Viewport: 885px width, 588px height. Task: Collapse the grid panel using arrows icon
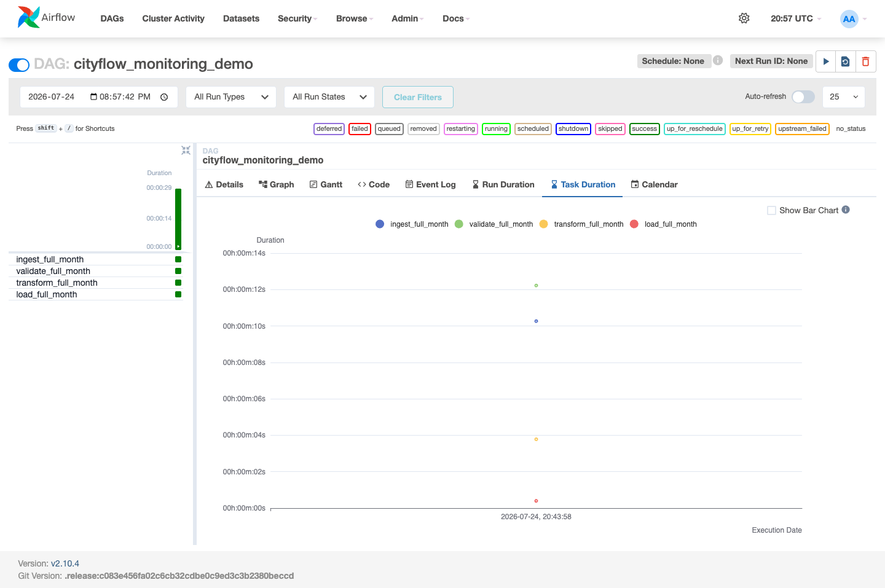pyautogui.click(x=186, y=151)
